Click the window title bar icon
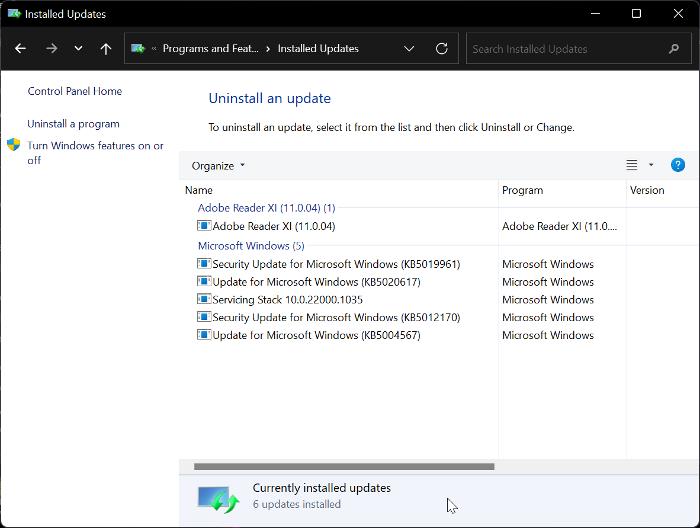Screen dimensions: 700x528 click(14, 13)
